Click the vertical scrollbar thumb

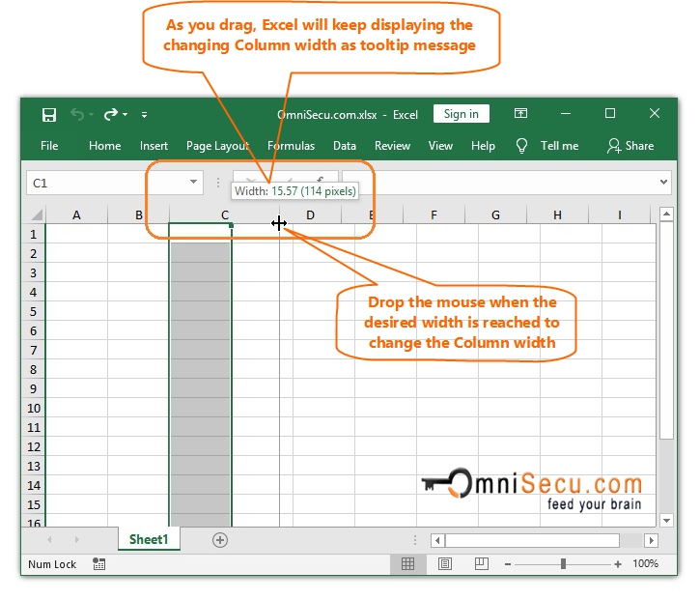click(x=666, y=330)
